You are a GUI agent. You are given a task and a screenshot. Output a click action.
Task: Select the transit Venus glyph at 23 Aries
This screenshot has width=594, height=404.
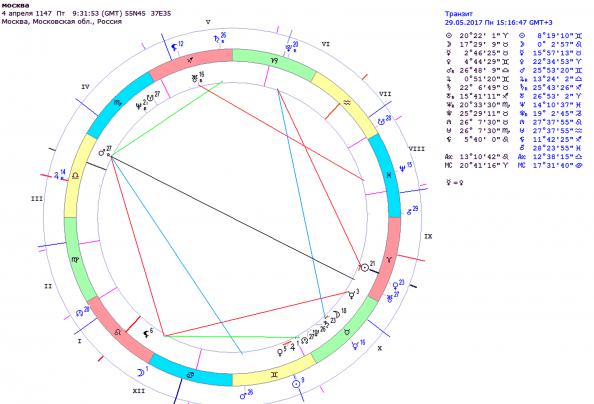[x=395, y=285]
